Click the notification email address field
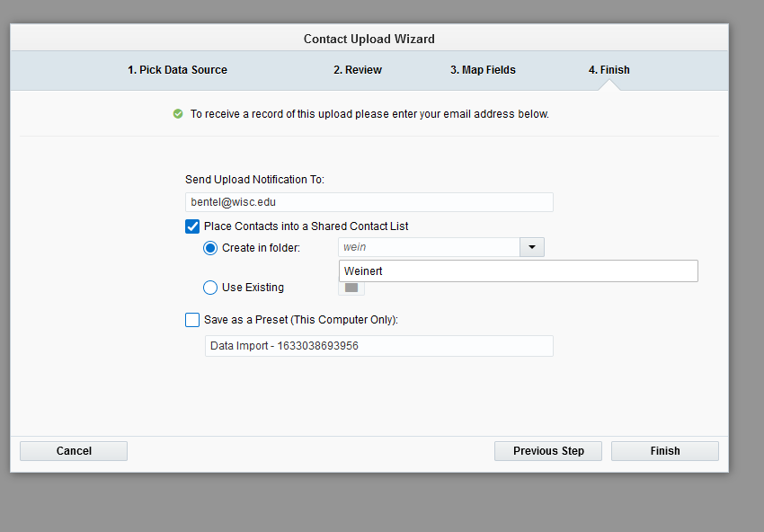 (369, 202)
